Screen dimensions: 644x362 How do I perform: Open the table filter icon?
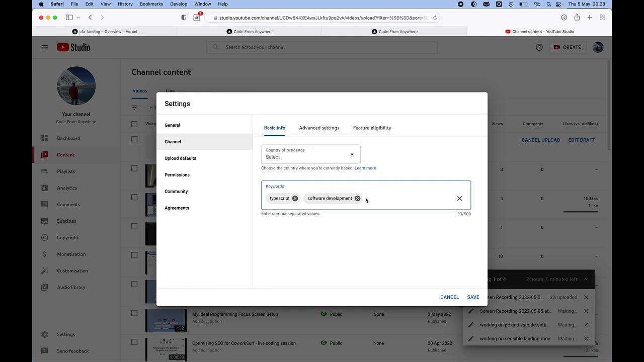point(134,108)
